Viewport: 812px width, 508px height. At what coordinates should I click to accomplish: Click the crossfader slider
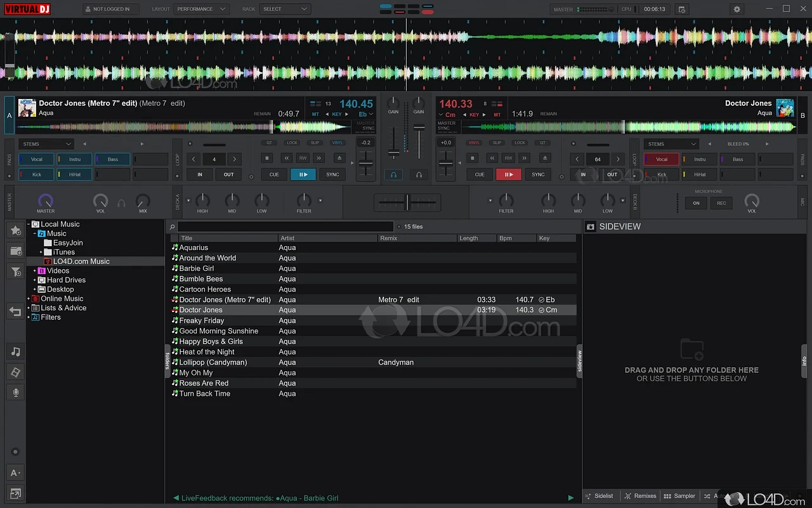tap(407, 203)
